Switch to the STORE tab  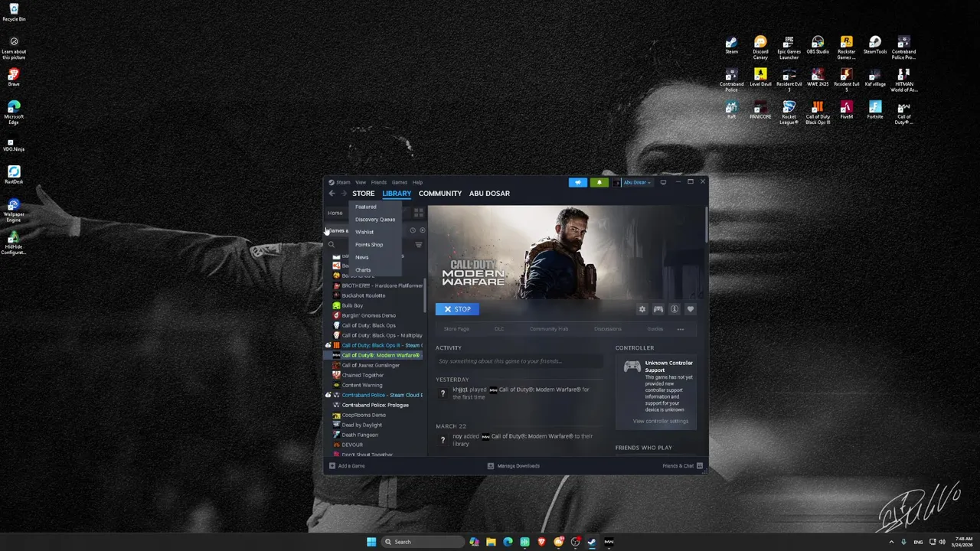coord(363,194)
